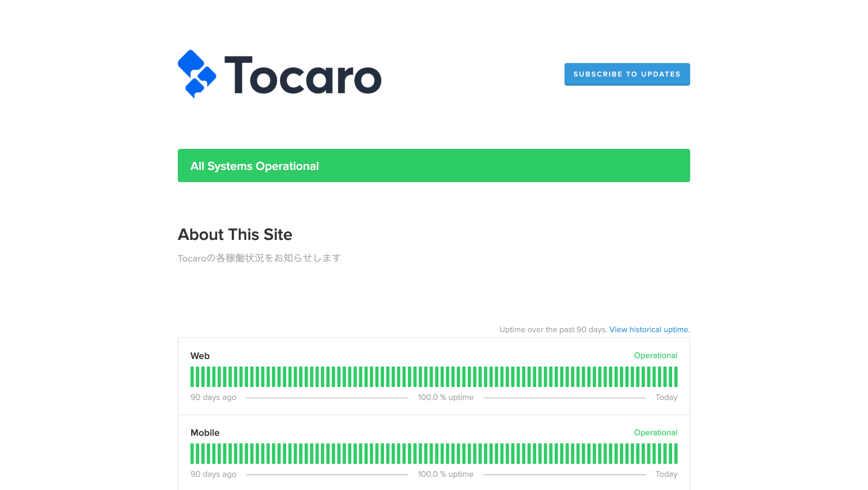The height and width of the screenshot is (490, 868).
Task: Click the Mobile Operational status label
Action: click(655, 432)
